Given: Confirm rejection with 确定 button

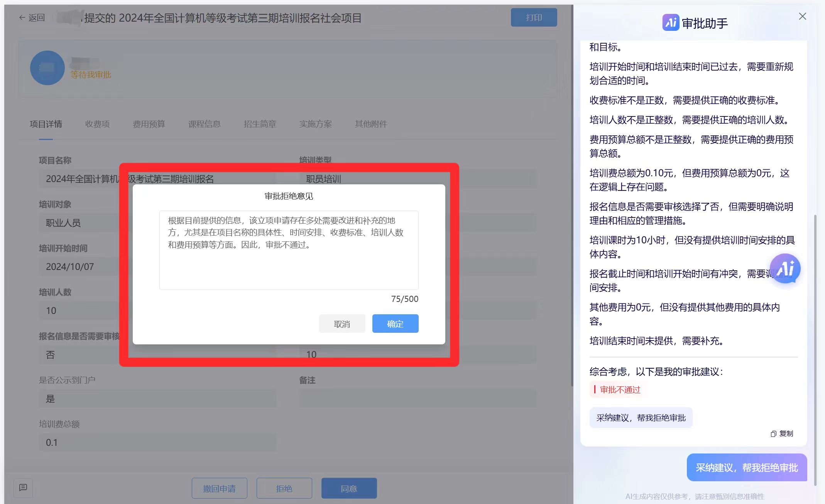Looking at the screenshot, I should [395, 324].
